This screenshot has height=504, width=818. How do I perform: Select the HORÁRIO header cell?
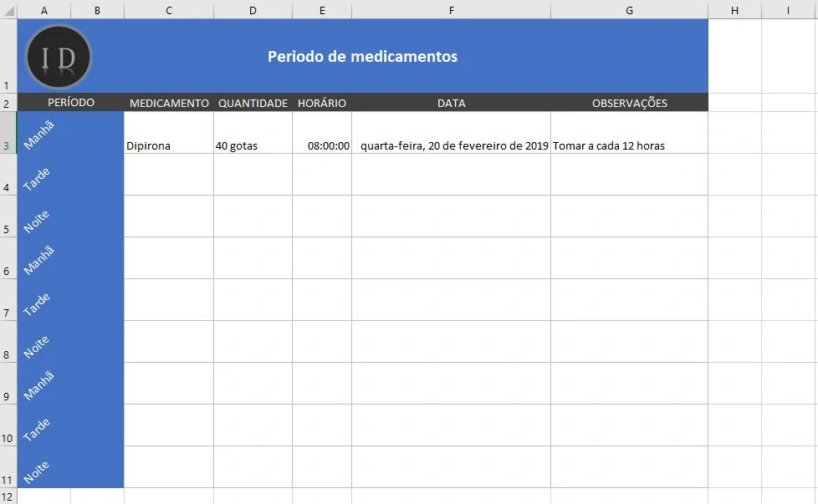(x=322, y=102)
